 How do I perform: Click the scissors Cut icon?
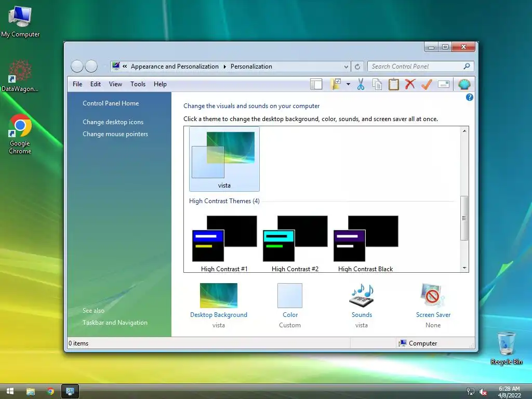[361, 84]
